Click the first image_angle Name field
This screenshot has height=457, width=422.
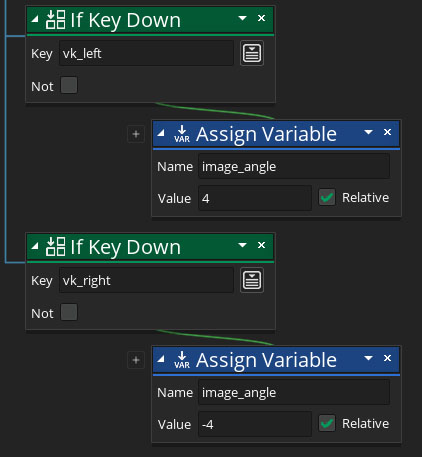point(294,166)
